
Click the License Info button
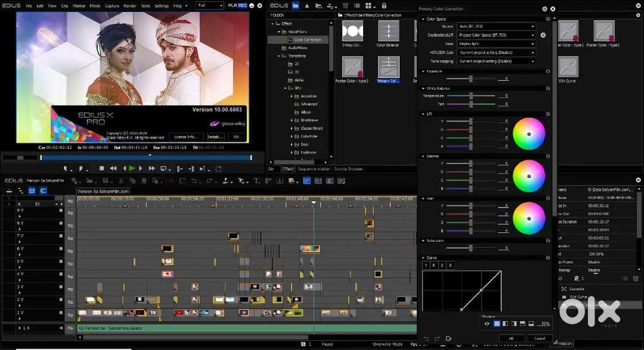click(185, 137)
